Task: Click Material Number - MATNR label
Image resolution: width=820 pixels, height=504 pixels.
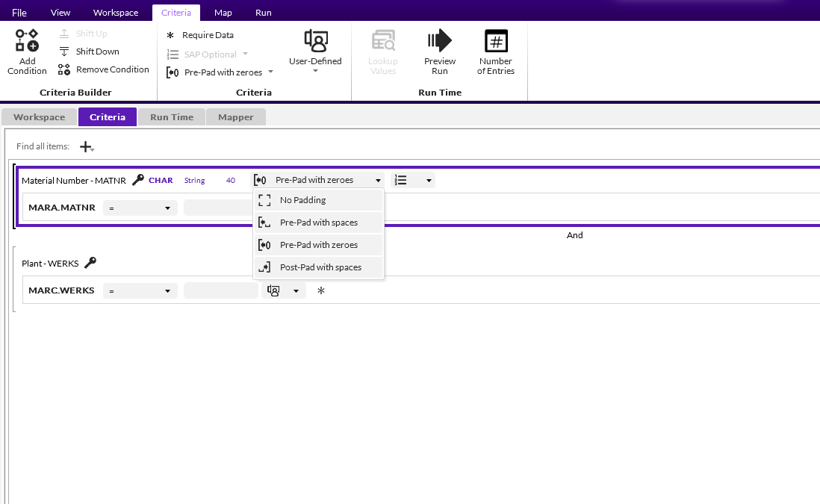Action: click(x=74, y=181)
